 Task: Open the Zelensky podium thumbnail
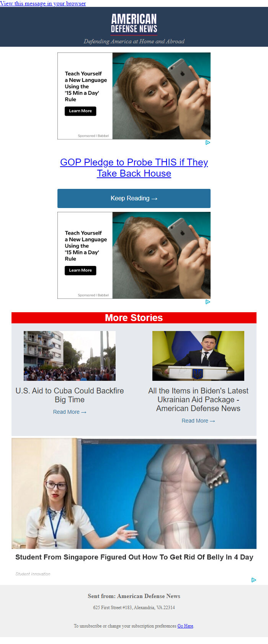[x=198, y=356]
